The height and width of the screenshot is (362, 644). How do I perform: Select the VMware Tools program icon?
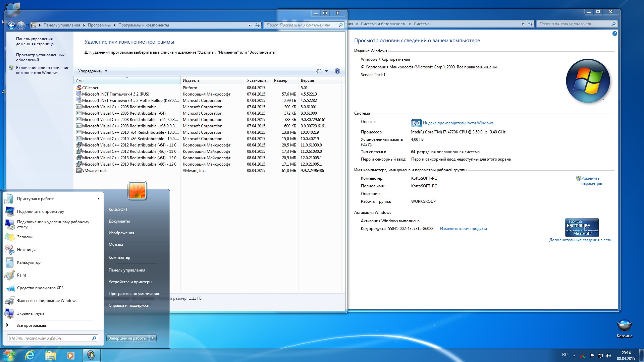pyautogui.click(x=79, y=170)
